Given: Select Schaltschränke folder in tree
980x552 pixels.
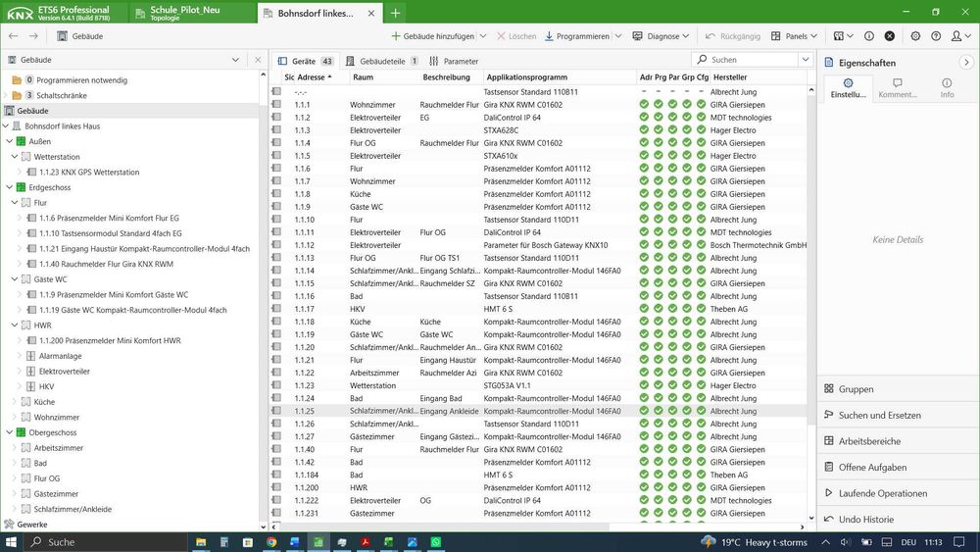Looking at the screenshot, I should [x=61, y=96].
